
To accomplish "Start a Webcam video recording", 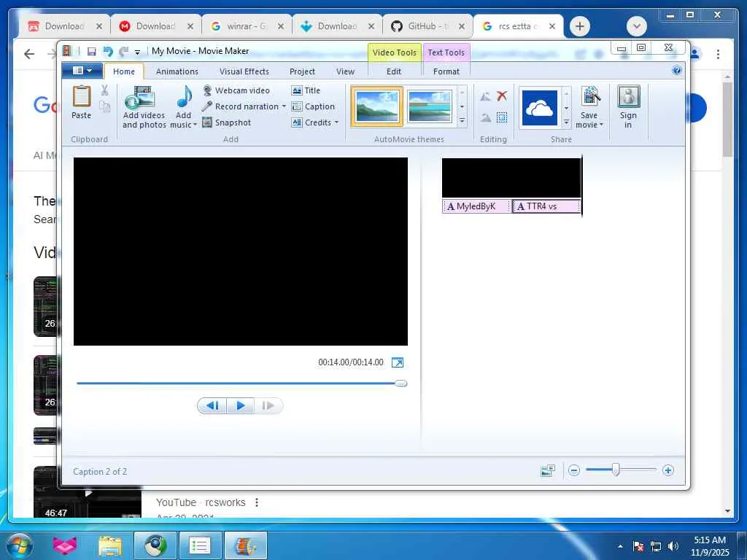I will [x=236, y=90].
